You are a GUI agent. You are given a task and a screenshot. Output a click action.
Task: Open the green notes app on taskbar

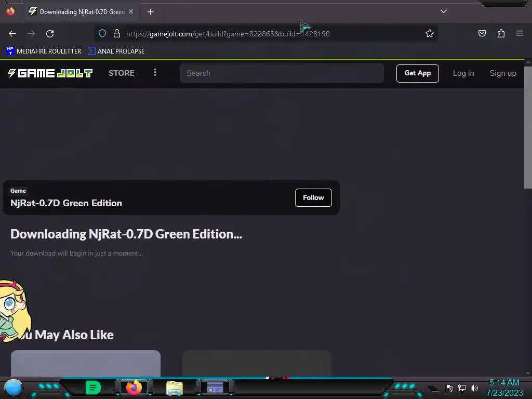(93, 388)
